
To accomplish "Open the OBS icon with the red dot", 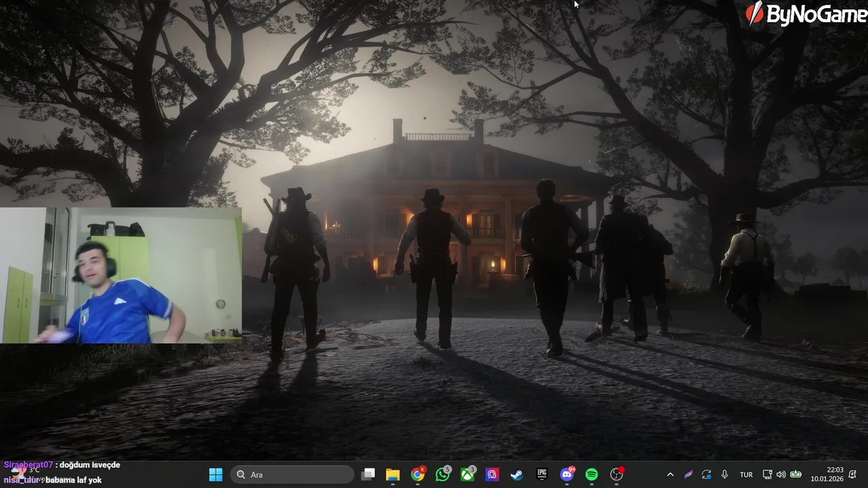I will pyautogui.click(x=616, y=474).
